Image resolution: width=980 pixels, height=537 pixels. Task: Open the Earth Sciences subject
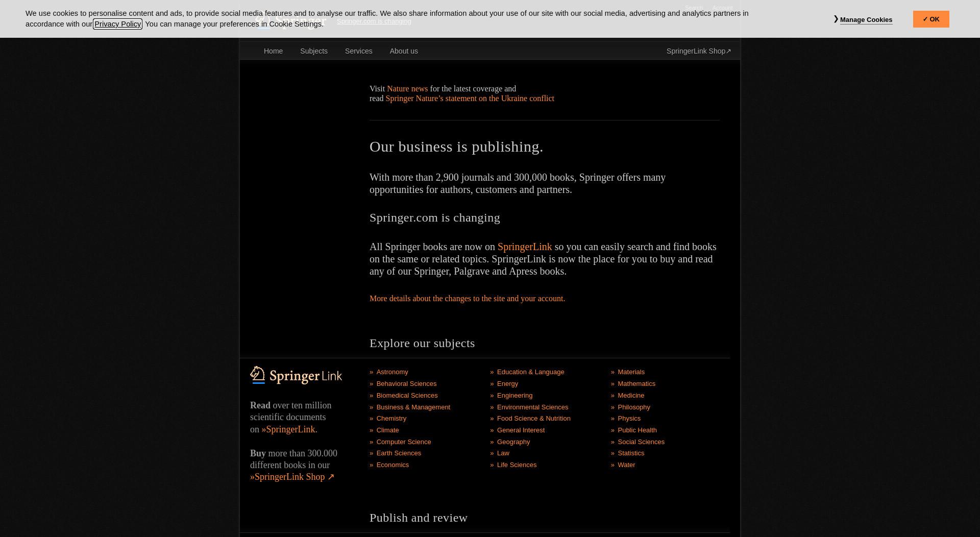click(399, 453)
